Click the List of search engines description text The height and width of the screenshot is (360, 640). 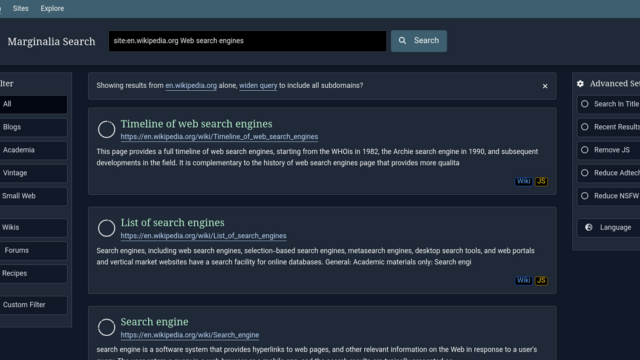click(x=316, y=256)
